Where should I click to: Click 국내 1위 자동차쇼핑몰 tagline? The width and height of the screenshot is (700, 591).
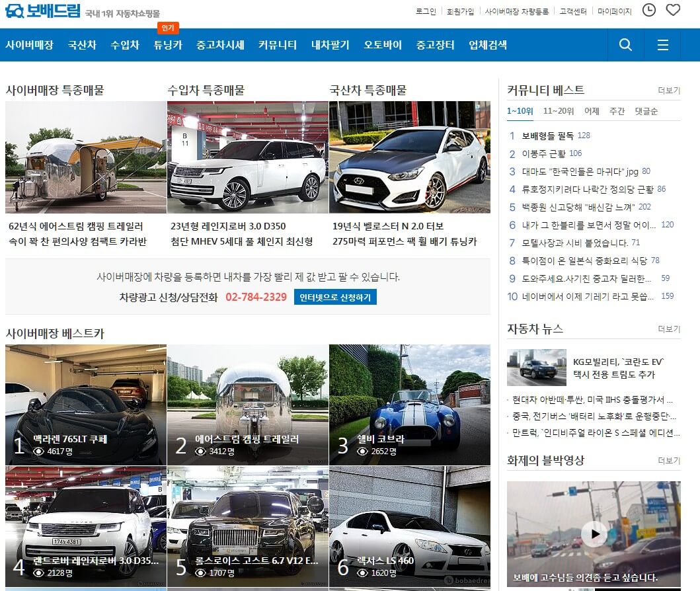coord(122,14)
